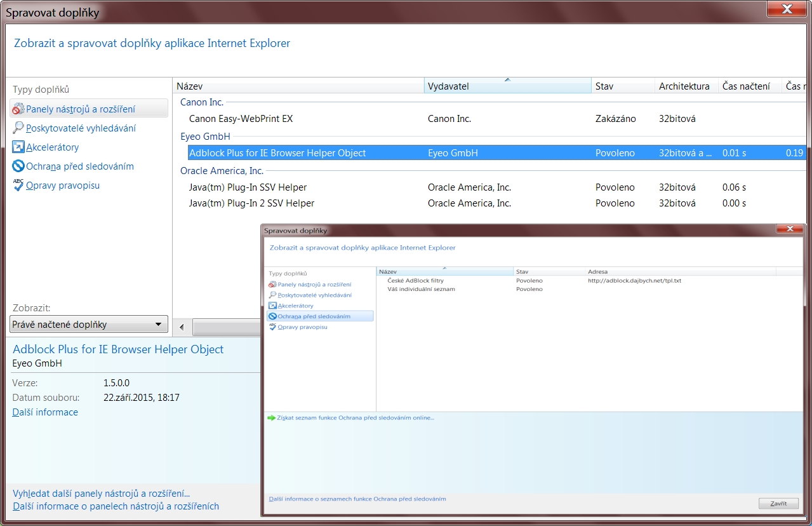Click the Zavřít button in the small front window

pyautogui.click(x=779, y=504)
